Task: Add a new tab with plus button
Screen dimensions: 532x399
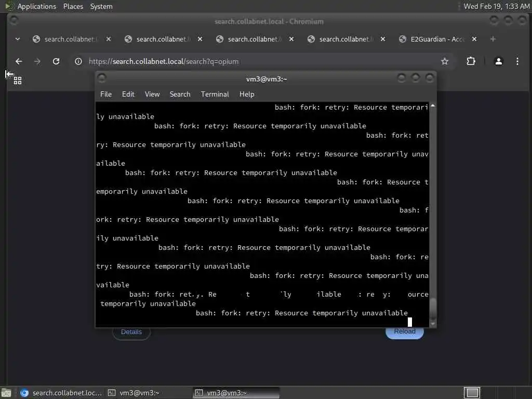Action: [x=493, y=39]
